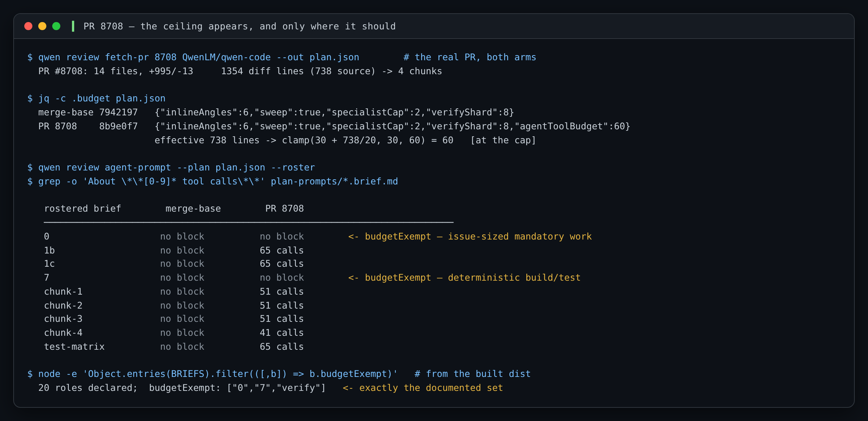Click the brief '7' row label
This screenshot has width=868, height=421.
(47, 278)
